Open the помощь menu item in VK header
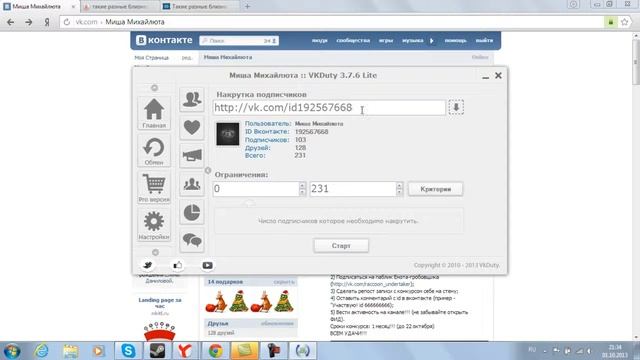 [x=456, y=40]
